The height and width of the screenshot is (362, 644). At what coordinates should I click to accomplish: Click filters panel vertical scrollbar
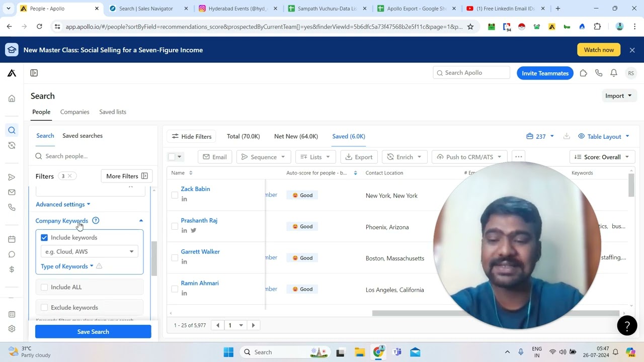coord(154,258)
